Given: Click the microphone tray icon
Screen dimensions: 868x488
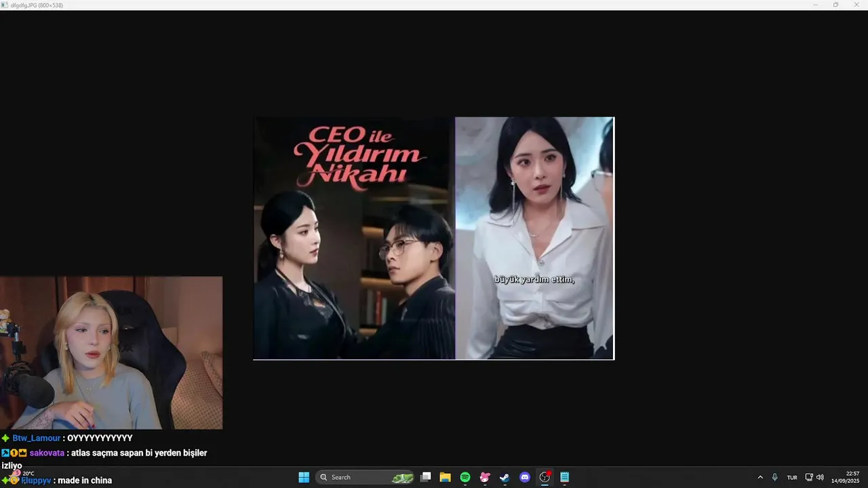Looking at the screenshot, I should (775, 477).
